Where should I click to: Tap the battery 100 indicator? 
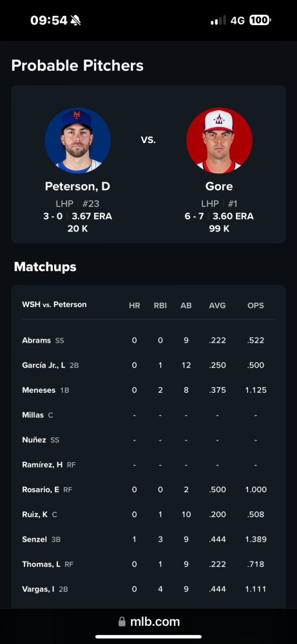[x=260, y=20]
